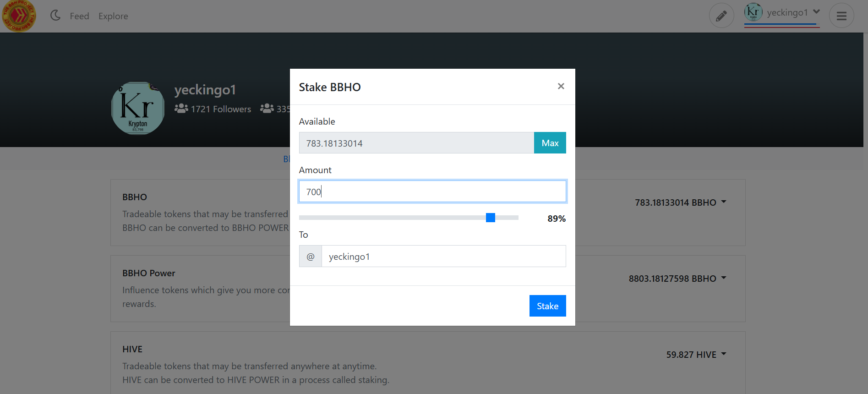Click the BBH Project logo

tap(19, 16)
